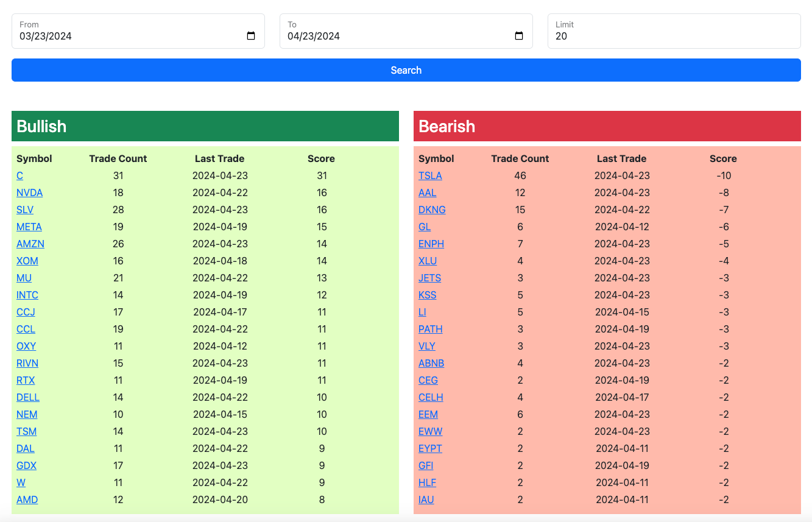The width and height of the screenshot is (812, 522).
Task: Open the VLY symbol link
Action: click(x=427, y=346)
